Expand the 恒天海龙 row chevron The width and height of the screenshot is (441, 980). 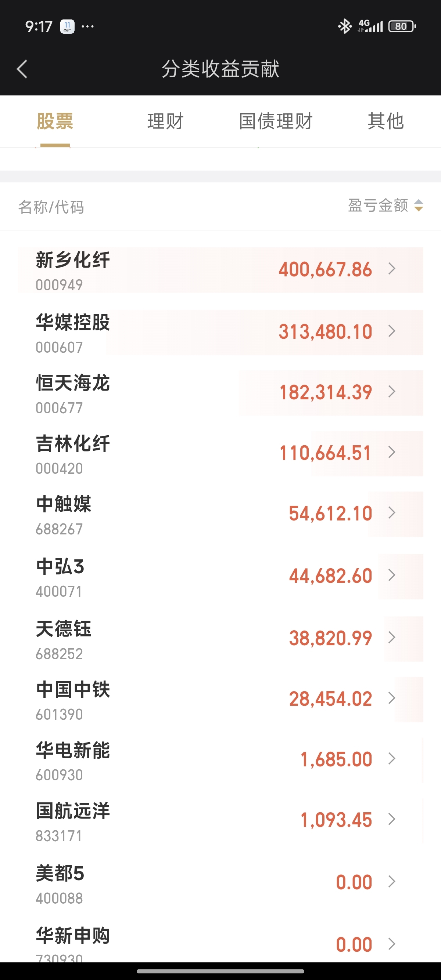pyautogui.click(x=392, y=392)
